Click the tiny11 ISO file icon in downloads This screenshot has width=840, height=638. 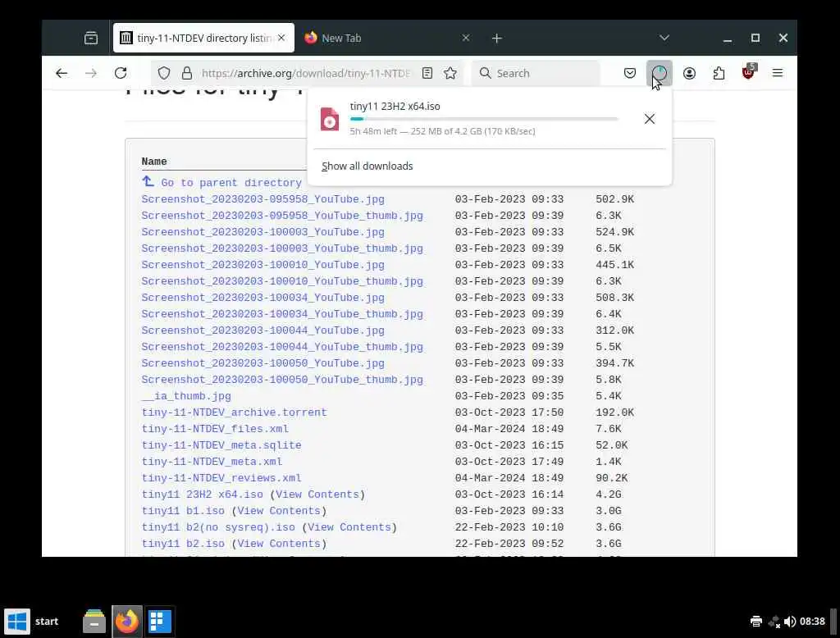[330, 119]
